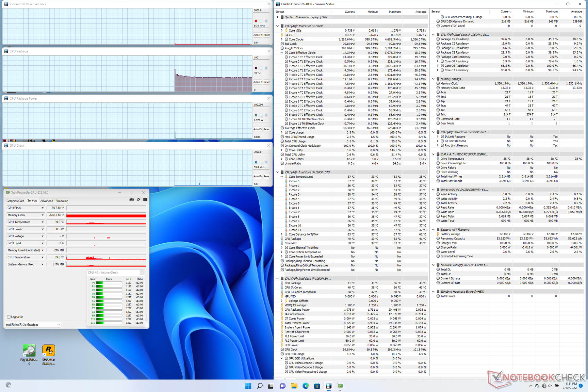Show hidden system tray icons
Viewport: 588px width, 392px height.
pos(530,386)
